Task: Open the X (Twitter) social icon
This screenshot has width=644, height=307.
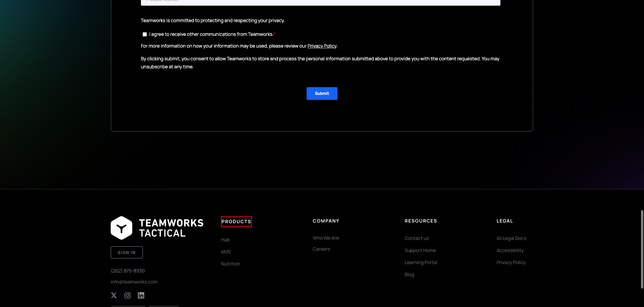Action: point(114,295)
